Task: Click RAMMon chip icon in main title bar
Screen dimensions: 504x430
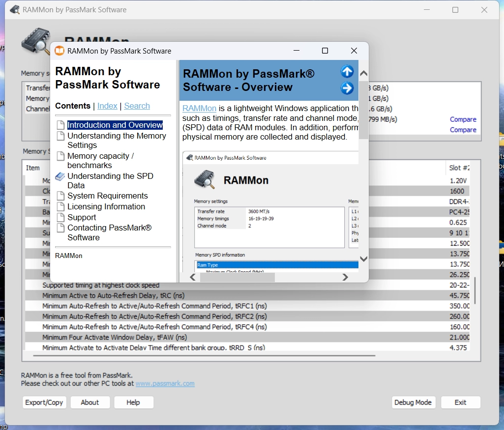Action: [14, 10]
